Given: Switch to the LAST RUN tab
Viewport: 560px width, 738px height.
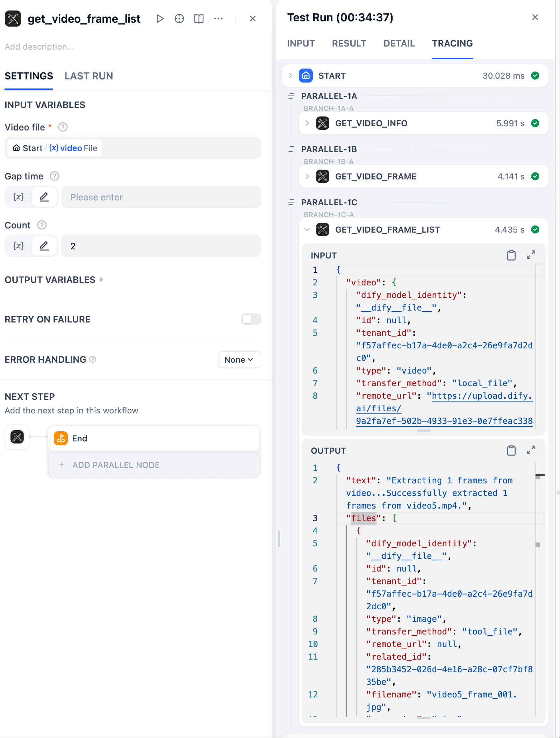Looking at the screenshot, I should point(89,76).
